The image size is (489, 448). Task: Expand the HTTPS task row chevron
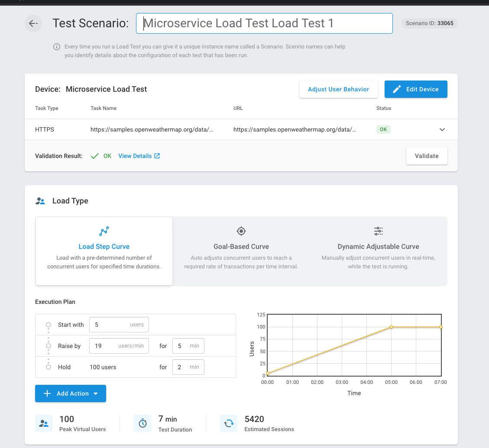tap(442, 129)
